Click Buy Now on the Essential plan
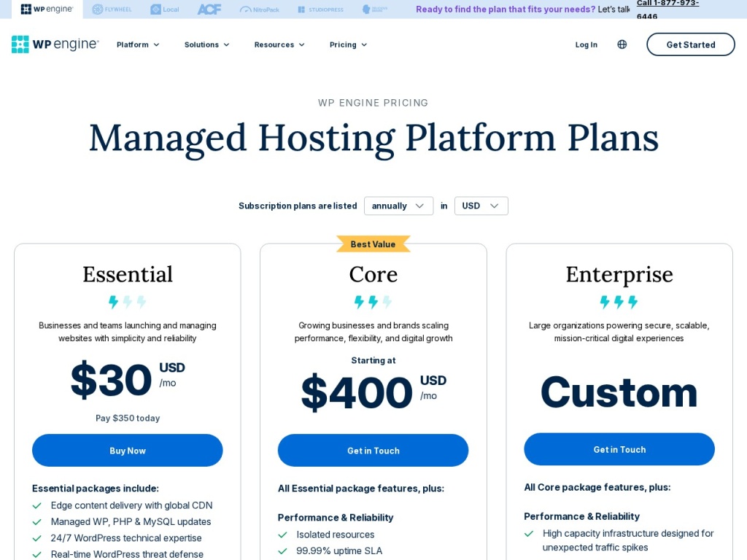The width and height of the screenshot is (747, 560). (127, 451)
